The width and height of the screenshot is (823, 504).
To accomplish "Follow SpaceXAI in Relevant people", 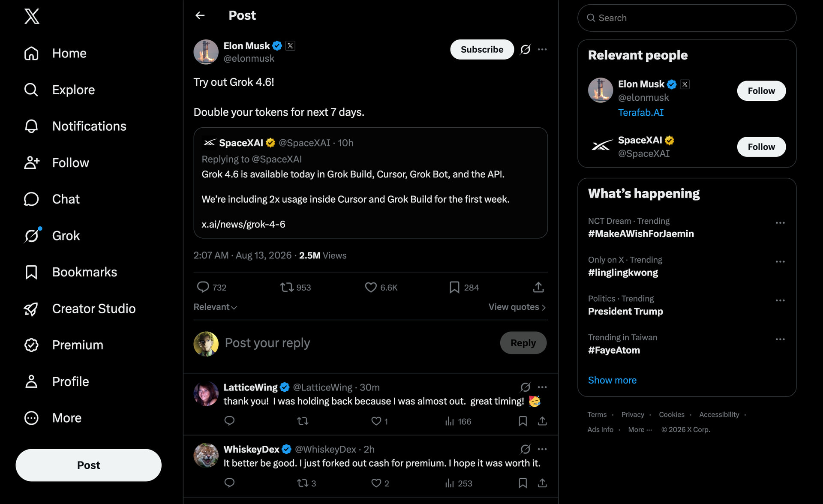I will 761,147.
